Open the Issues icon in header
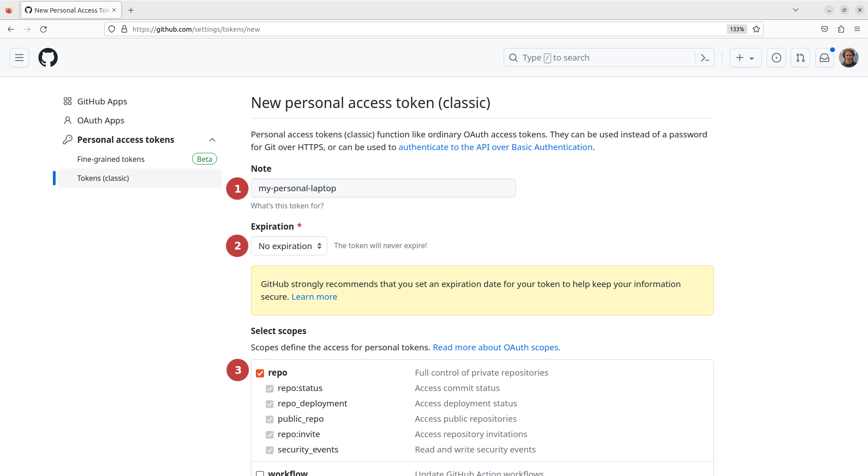This screenshot has width=868, height=476. coord(776,57)
